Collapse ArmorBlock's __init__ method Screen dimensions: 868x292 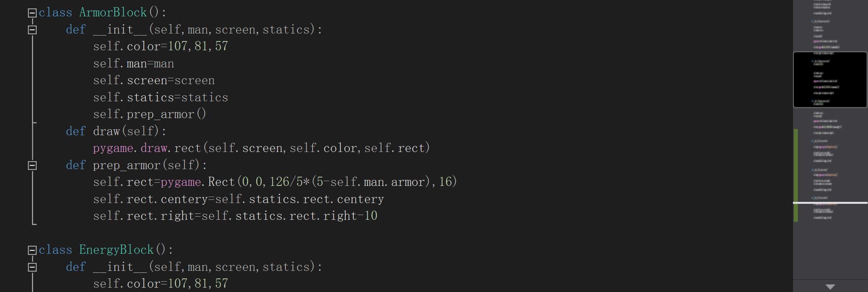32,30
